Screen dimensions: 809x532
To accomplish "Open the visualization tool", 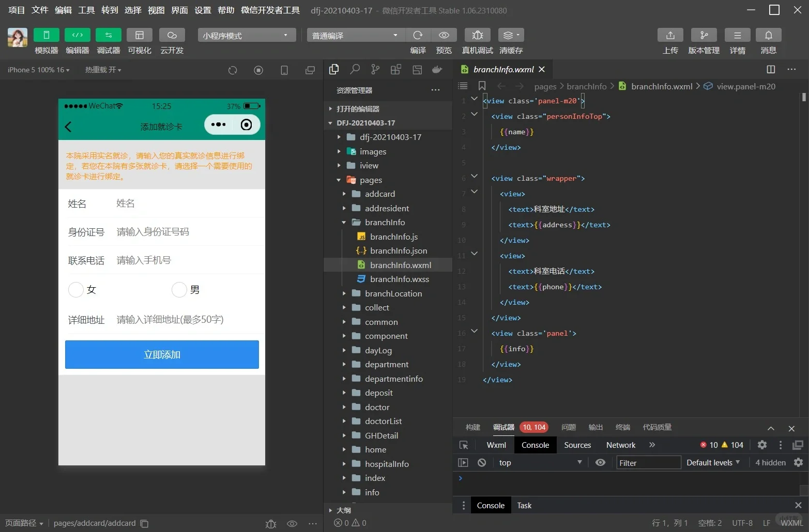I will pos(139,35).
